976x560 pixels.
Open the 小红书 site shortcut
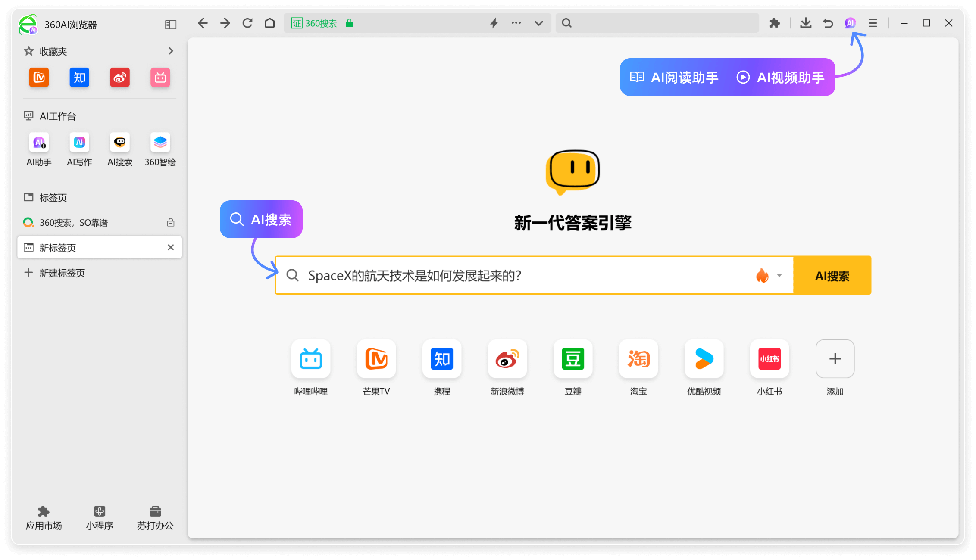[769, 359]
